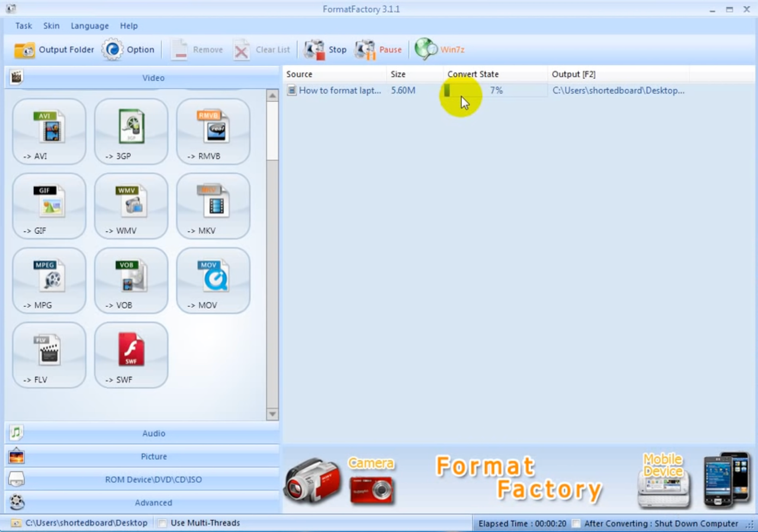
Task: Open the Option settings
Action: (128, 50)
